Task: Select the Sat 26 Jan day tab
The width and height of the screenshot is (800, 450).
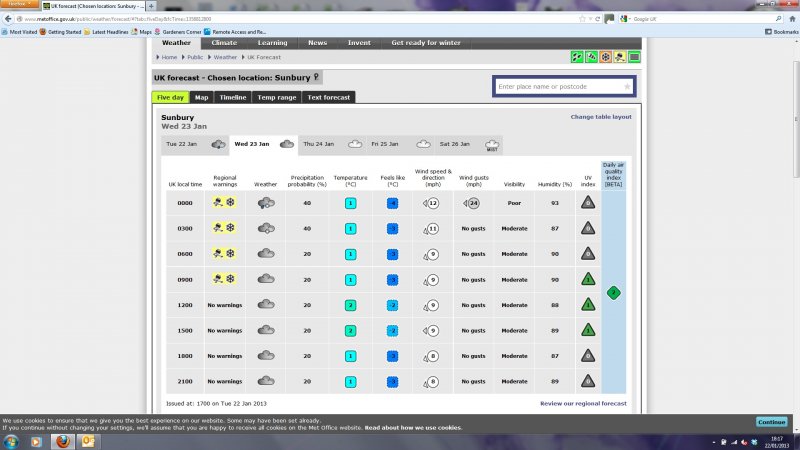Action: click(469, 144)
